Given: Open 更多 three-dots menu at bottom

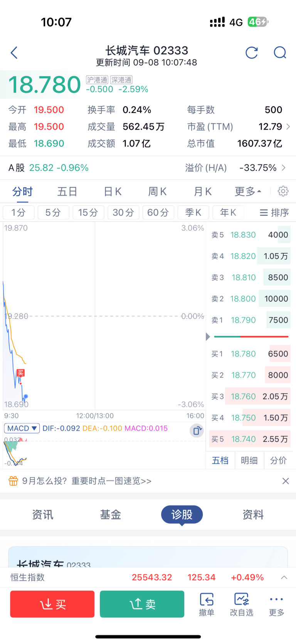Looking at the screenshot, I should click(x=276, y=604).
